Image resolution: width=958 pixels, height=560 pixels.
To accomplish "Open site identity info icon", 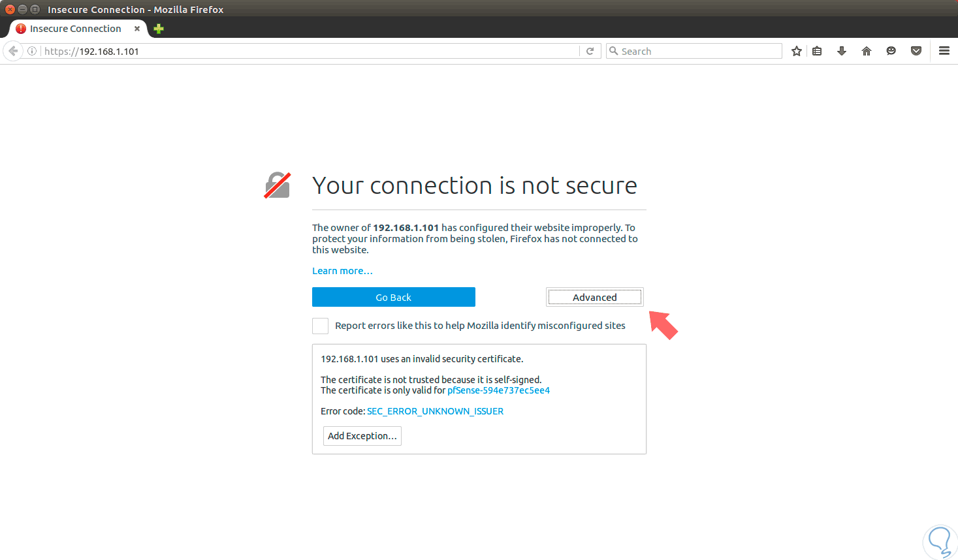I will click(32, 51).
